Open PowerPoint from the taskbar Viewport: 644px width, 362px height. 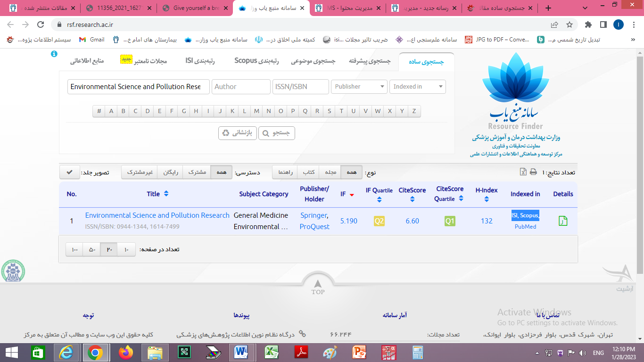[x=359, y=352]
